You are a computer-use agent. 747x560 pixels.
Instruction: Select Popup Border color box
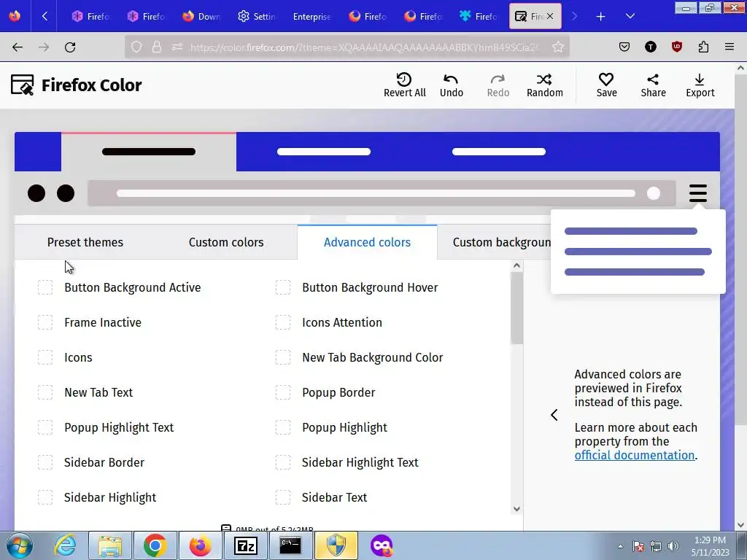coord(283,392)
